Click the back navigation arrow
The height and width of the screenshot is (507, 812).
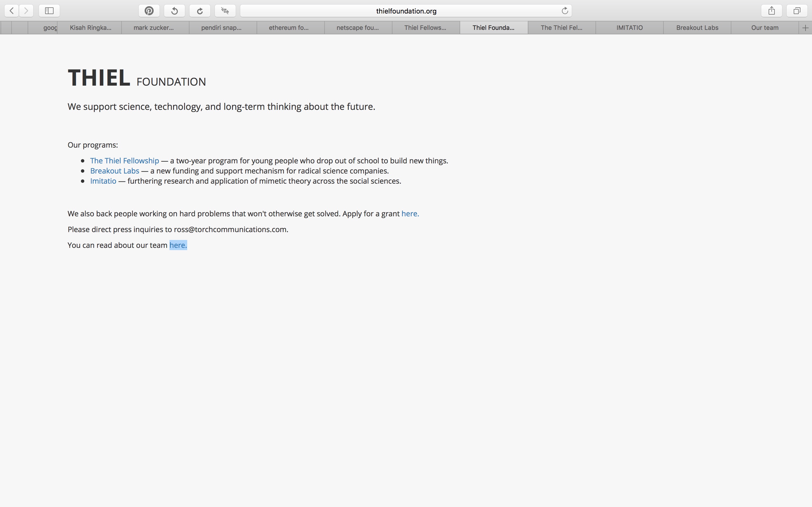tap(12, 11)
